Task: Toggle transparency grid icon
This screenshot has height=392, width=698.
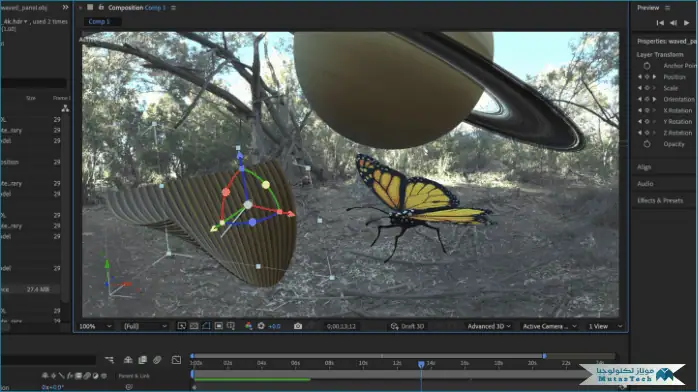Action: (x=194, y=326)
